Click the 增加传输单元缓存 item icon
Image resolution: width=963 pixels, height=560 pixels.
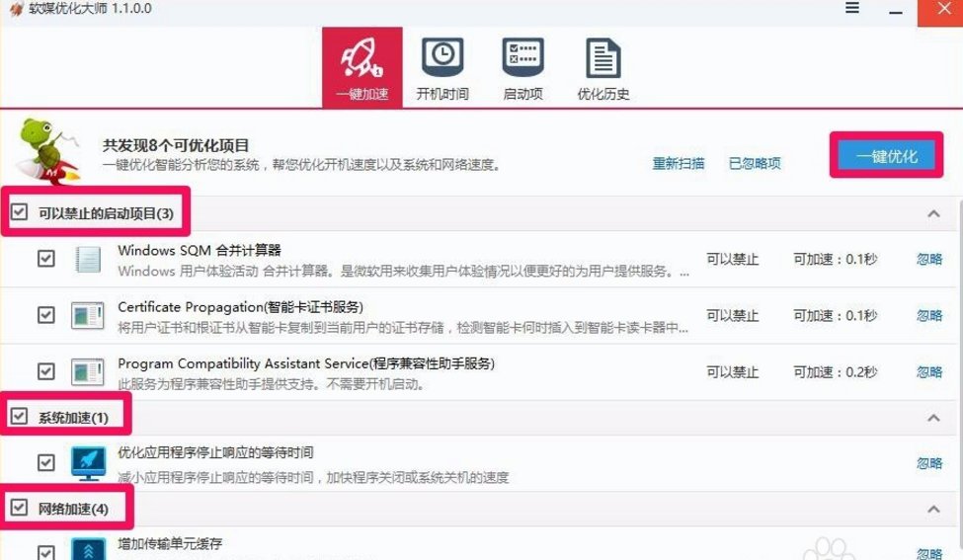point(89,549)
